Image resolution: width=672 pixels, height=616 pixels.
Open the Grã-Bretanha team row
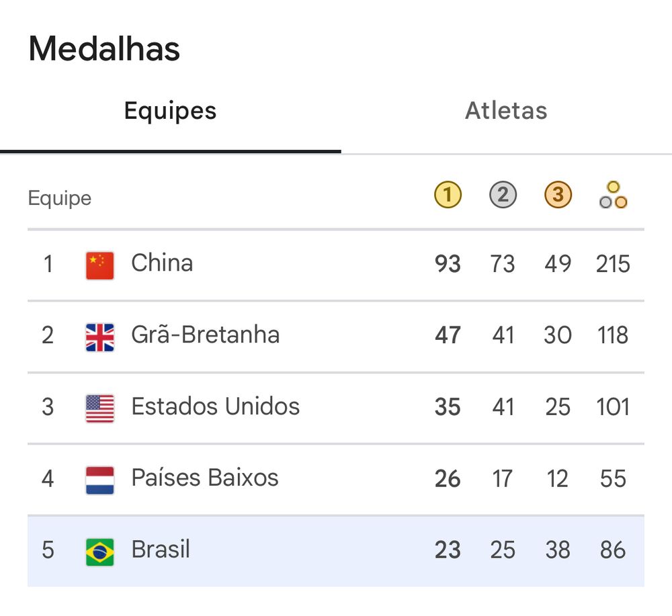point(336,337)
